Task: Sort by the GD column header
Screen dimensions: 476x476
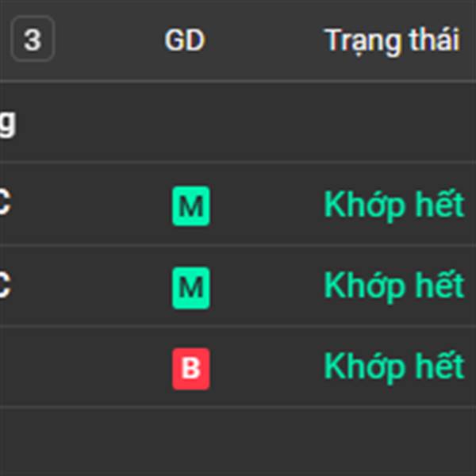Action: (184, 40)
